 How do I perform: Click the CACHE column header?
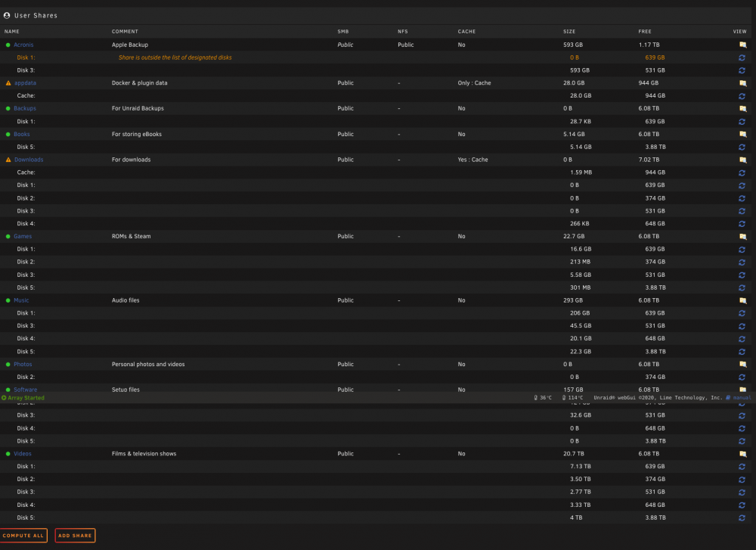click(466, 31)
